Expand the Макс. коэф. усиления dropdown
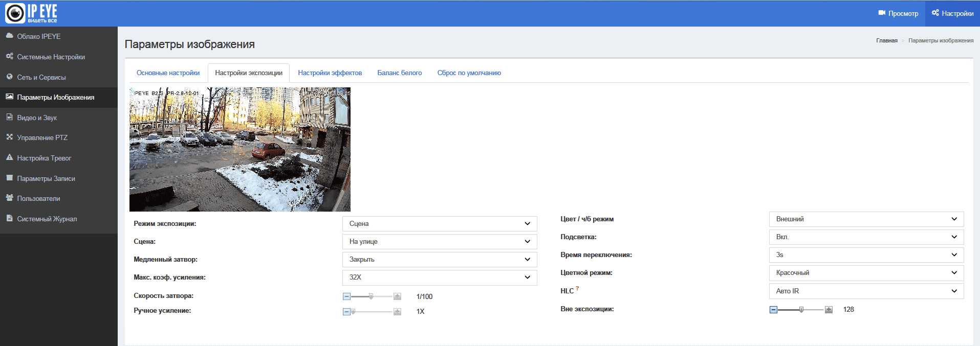This screenshot has width=980, height=346. point(439,278)
